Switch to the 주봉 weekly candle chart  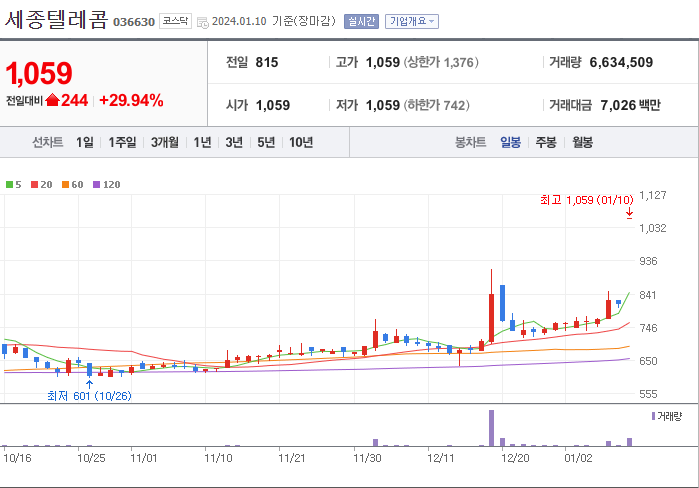(x=546, y=143)
